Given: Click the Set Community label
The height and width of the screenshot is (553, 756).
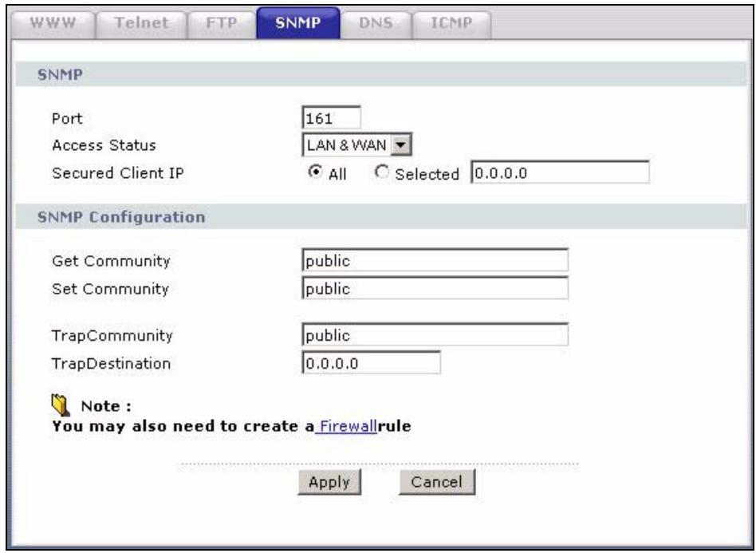Looking at the screenshot, I should pyautogui.click(x=110, y=289).
